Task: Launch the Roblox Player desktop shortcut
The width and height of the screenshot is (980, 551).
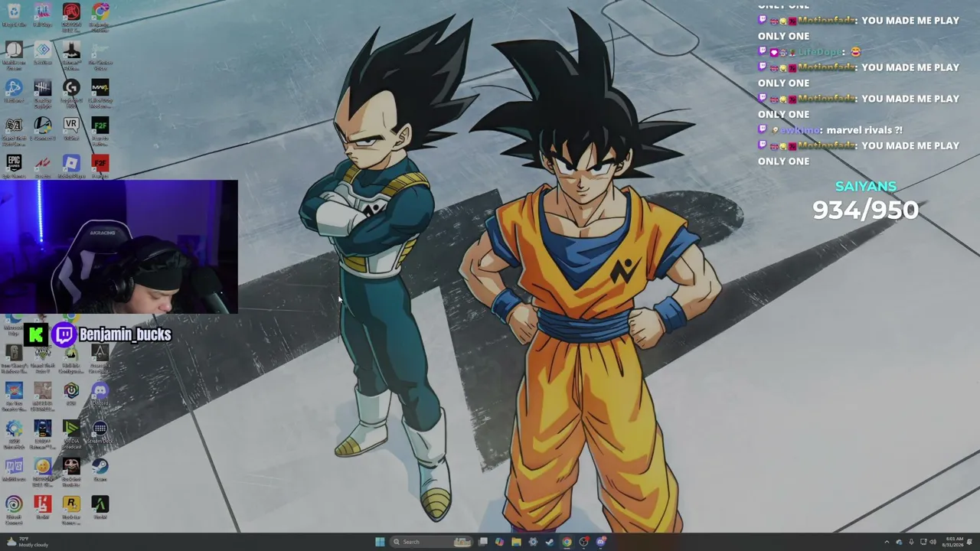Action: pyautogui.click(x=71, y=163)
